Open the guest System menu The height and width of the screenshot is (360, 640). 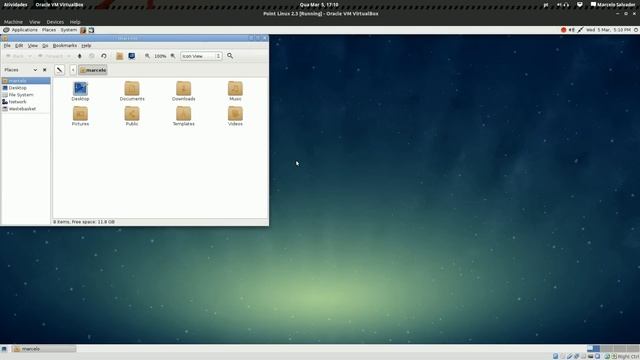pyautogui.click(x=69, y=30)
